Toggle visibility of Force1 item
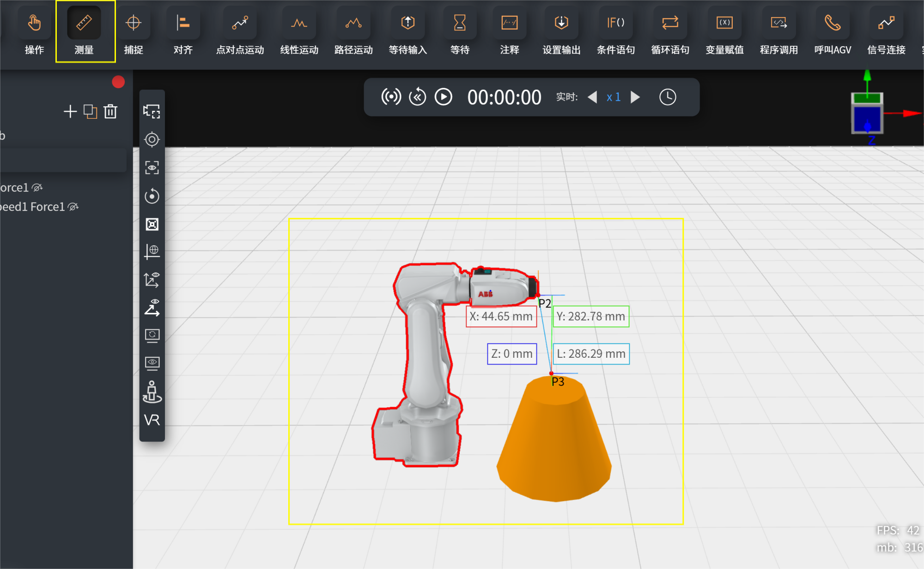The height and width of the screenshot is (569, 924). (37, 187)
